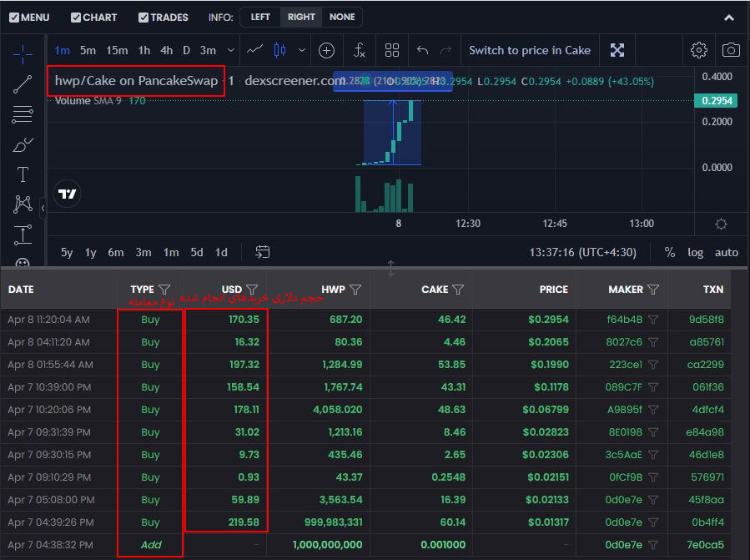
Task: Open the pattern drawing tools
Action: (23, 204)
